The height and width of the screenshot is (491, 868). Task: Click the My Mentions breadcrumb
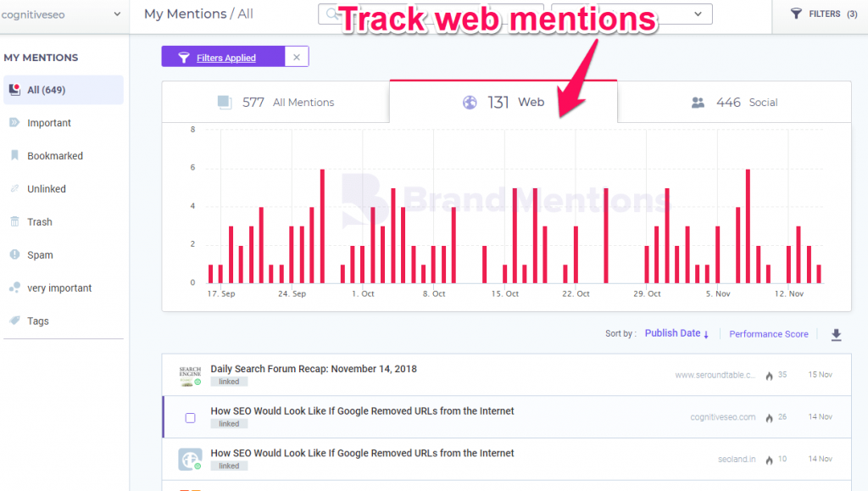point(185,14)
